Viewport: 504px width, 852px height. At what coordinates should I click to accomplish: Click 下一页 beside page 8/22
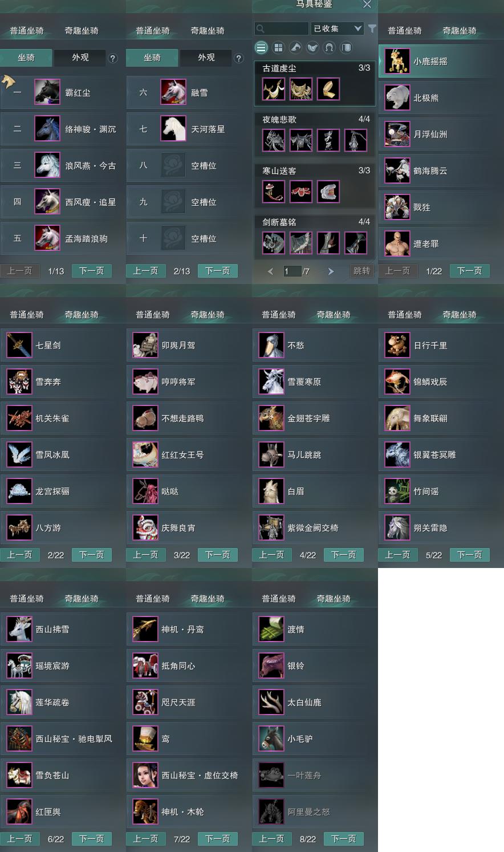click(344, 839)
